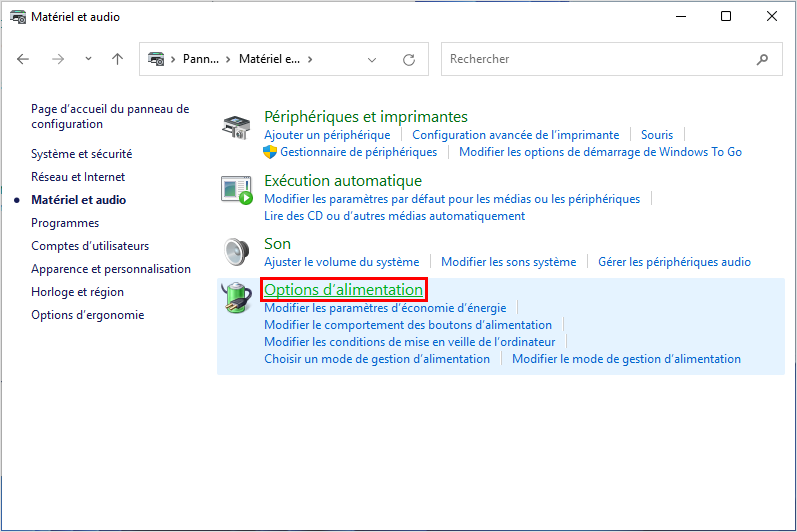Click Modifier les options de démarrage Windows To Go
Viewport: 797px width, 532px height.
pyautogui.click(x=600, y=152)
